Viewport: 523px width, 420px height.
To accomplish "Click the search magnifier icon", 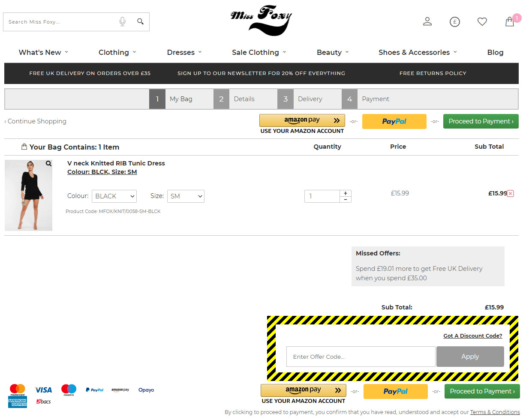I will coord(140,21).
